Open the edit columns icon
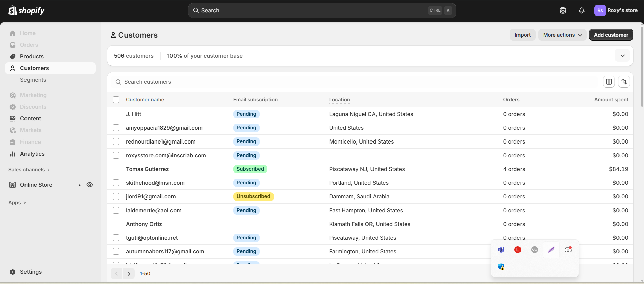Viewport: 644px width, 284px height. tap(609, 82)
